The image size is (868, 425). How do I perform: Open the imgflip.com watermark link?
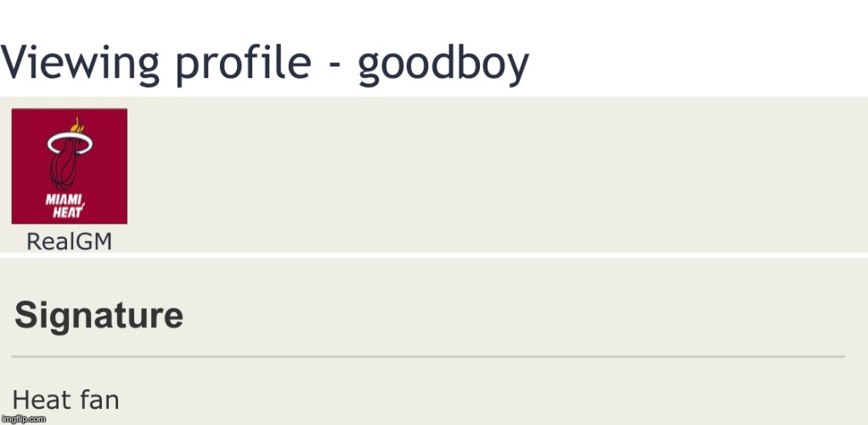(x=23, y=419)
